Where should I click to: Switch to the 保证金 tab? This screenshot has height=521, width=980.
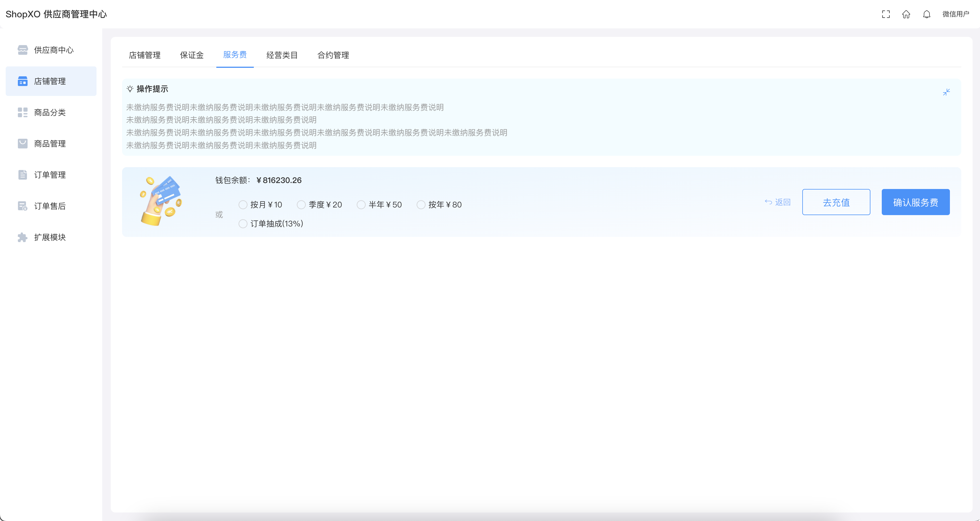[192, 55]
